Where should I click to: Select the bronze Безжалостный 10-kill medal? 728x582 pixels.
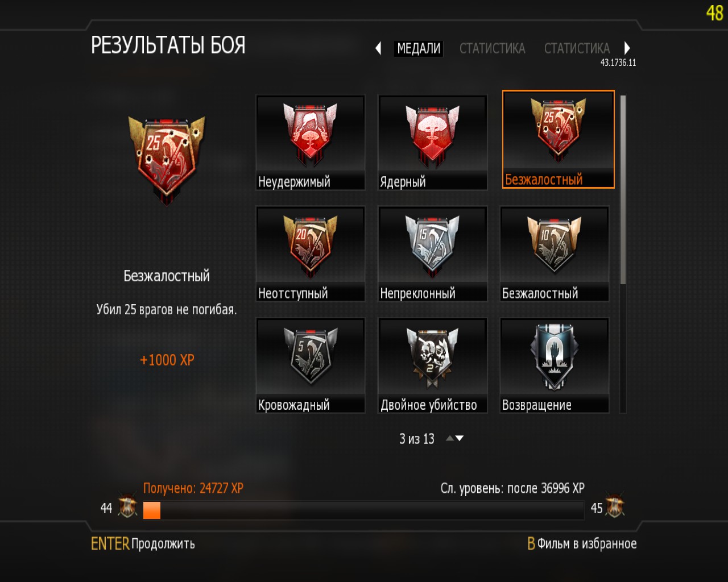click(x=555, y=253)
